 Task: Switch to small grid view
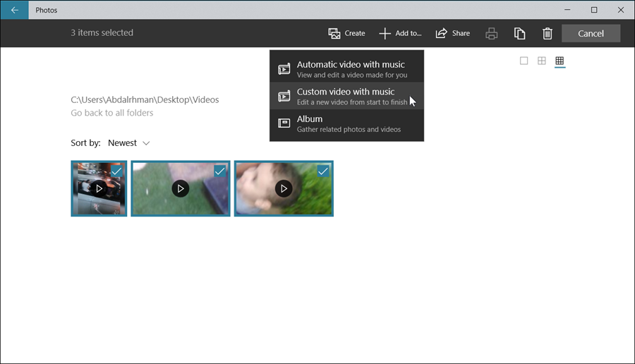coord(560,61)
